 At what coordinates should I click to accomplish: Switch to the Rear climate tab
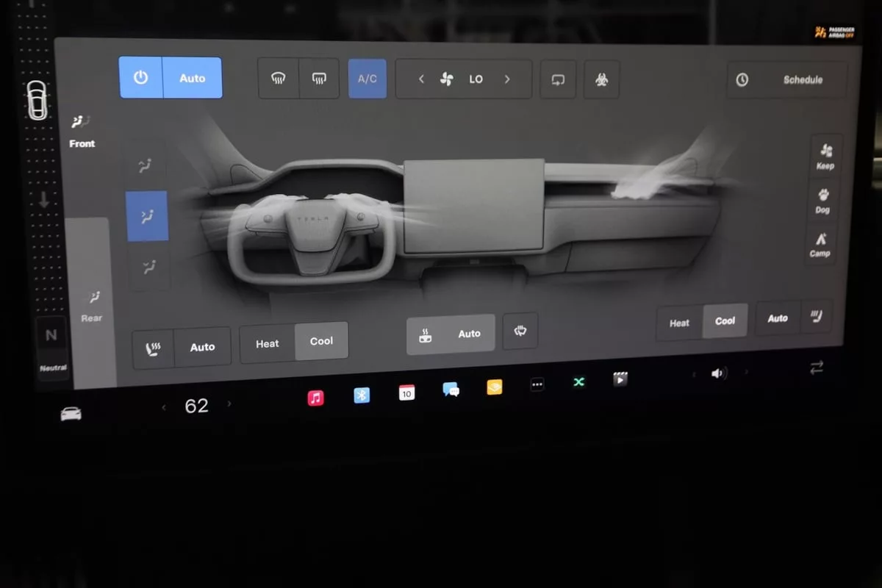click(x=92, y=306)
